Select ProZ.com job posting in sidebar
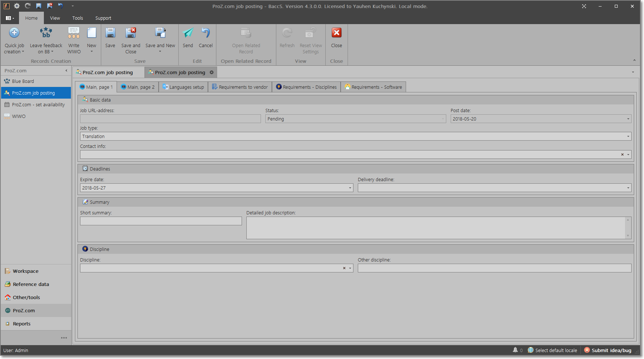This screenshot has width=644, height=359. coord(36,93)
